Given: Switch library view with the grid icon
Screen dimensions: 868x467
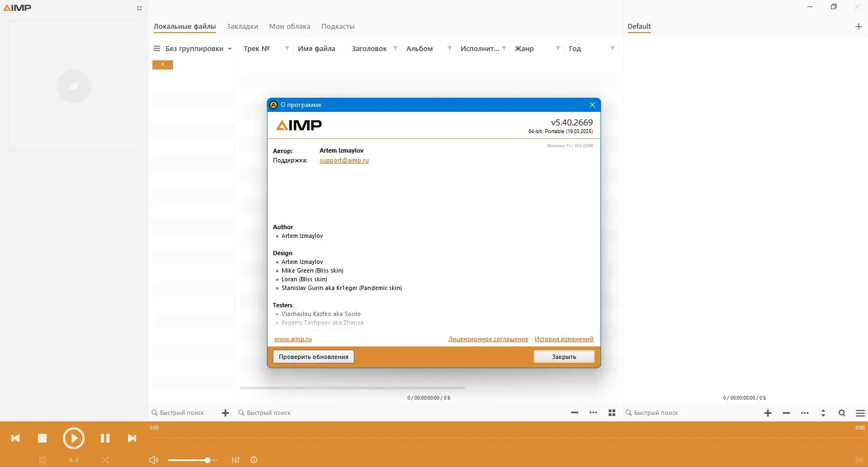Looking at the screenshot, I should point(612,413).
